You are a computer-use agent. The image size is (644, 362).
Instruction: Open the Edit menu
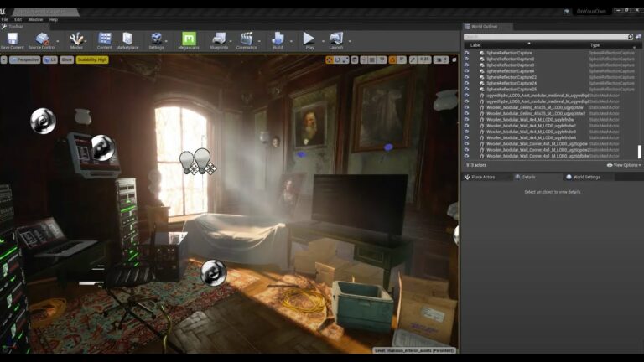click(x=18, y=19)
